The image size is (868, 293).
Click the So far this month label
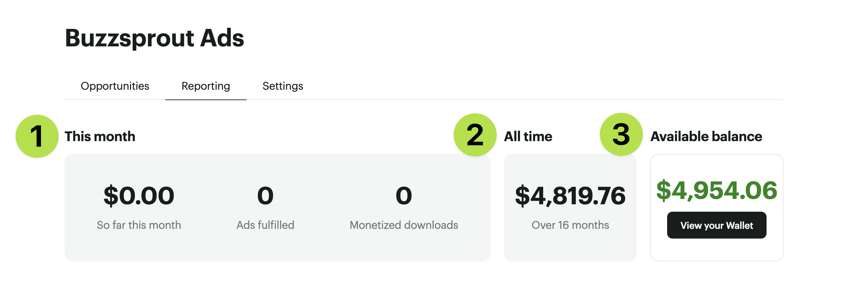tap(139, 225)
